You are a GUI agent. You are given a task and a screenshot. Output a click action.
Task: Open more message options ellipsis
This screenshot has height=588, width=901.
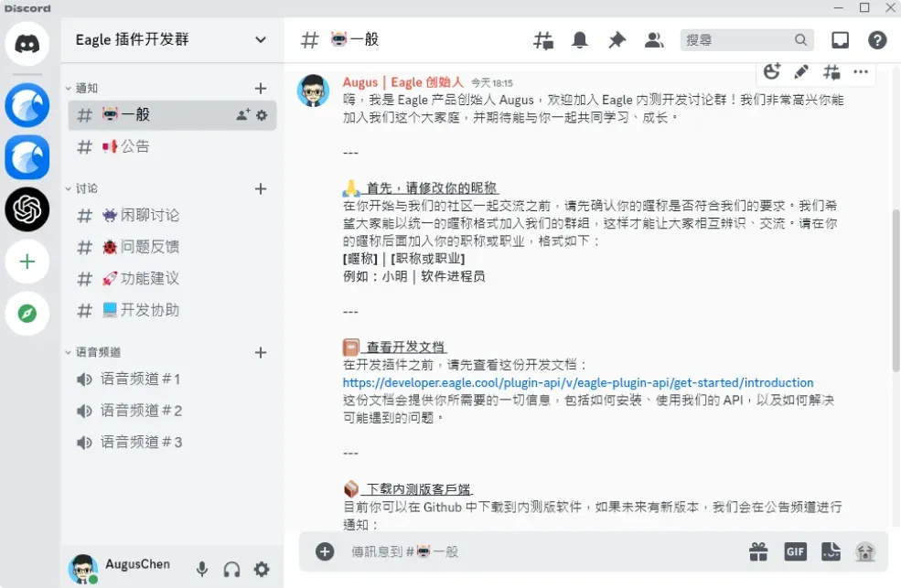pyautogui.click(x=861, y=71)
